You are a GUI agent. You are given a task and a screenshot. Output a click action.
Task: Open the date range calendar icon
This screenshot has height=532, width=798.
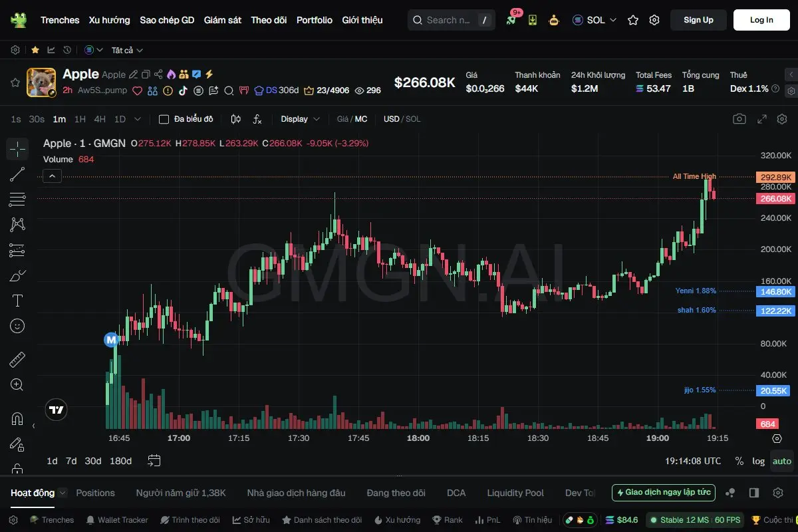[154, 461]
